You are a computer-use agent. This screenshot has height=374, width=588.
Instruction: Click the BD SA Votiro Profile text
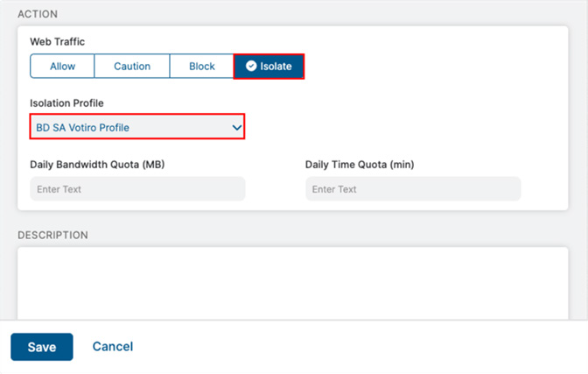pyautogui.click(x=82, y=128)
